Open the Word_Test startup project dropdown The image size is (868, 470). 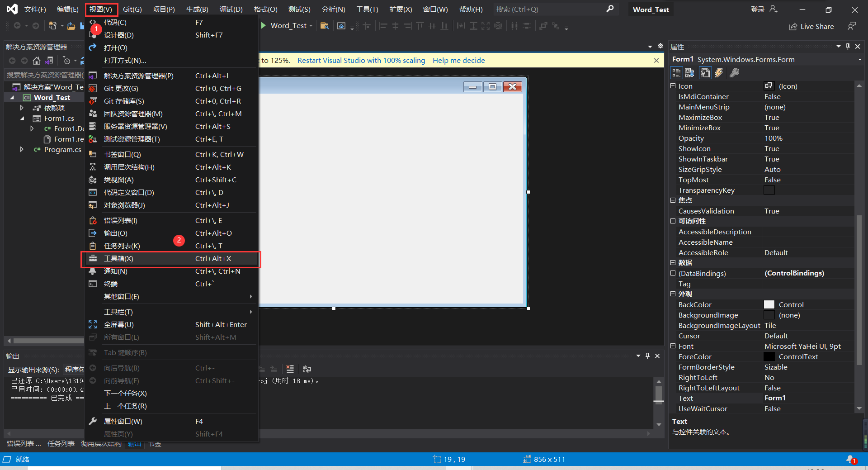tap(311, 26)
